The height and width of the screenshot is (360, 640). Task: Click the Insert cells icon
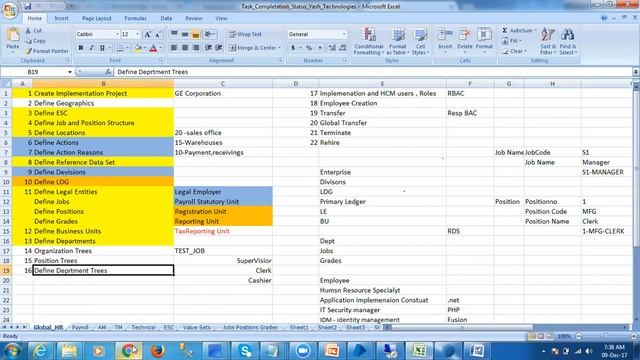pyautogui.click(x=445, y=35)
